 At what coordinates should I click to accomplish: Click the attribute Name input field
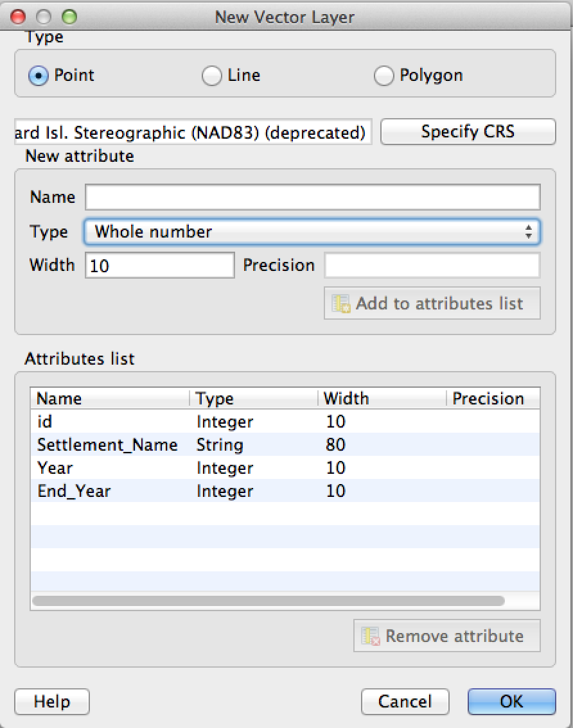(312, 197)
